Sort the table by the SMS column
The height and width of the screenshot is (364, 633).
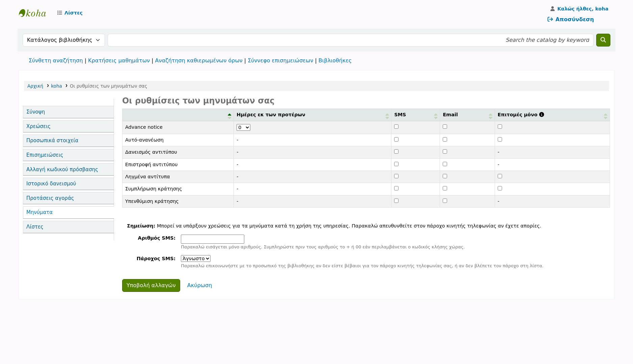(415, 115)
